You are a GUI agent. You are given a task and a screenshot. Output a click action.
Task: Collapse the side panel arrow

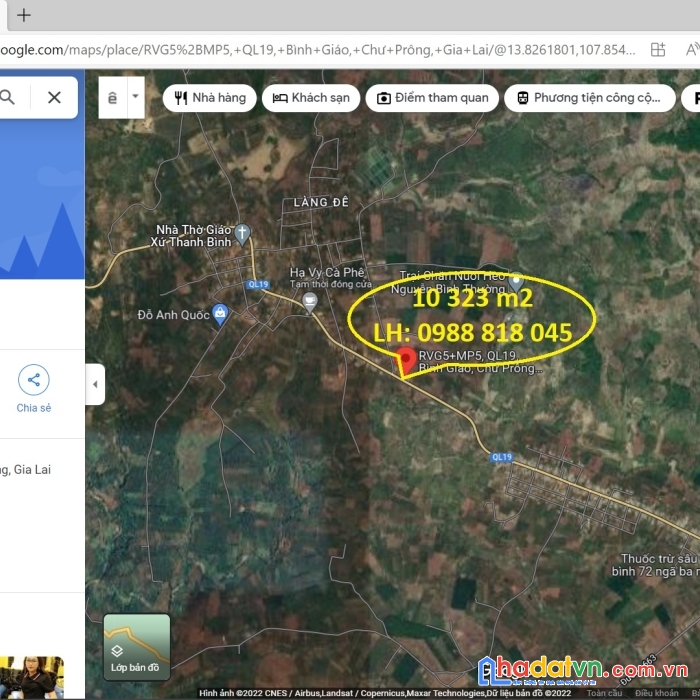coord(95,384)
